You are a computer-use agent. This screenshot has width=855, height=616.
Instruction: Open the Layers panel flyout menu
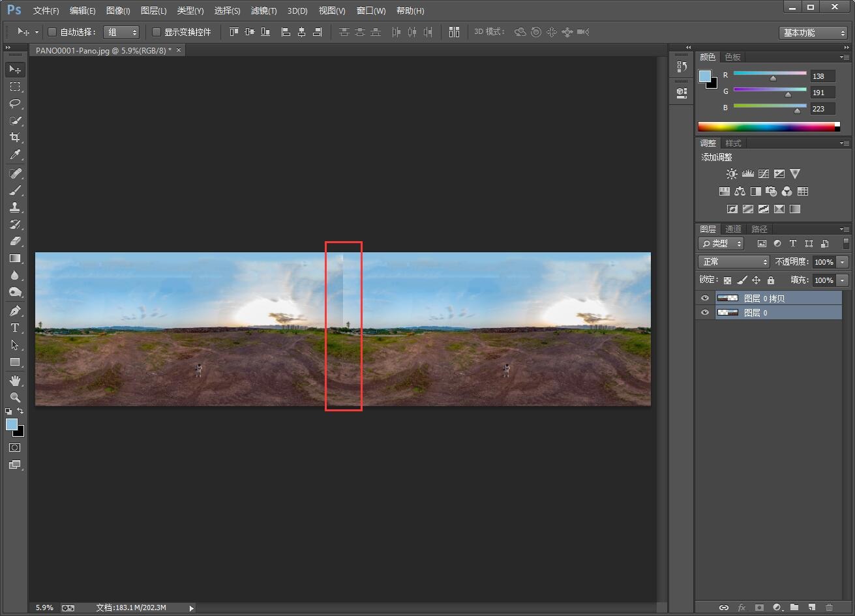(845, 229)
